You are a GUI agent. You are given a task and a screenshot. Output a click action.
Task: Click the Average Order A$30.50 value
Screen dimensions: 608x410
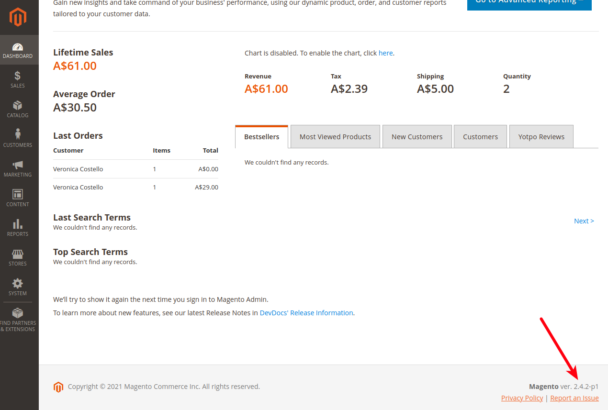75,107
